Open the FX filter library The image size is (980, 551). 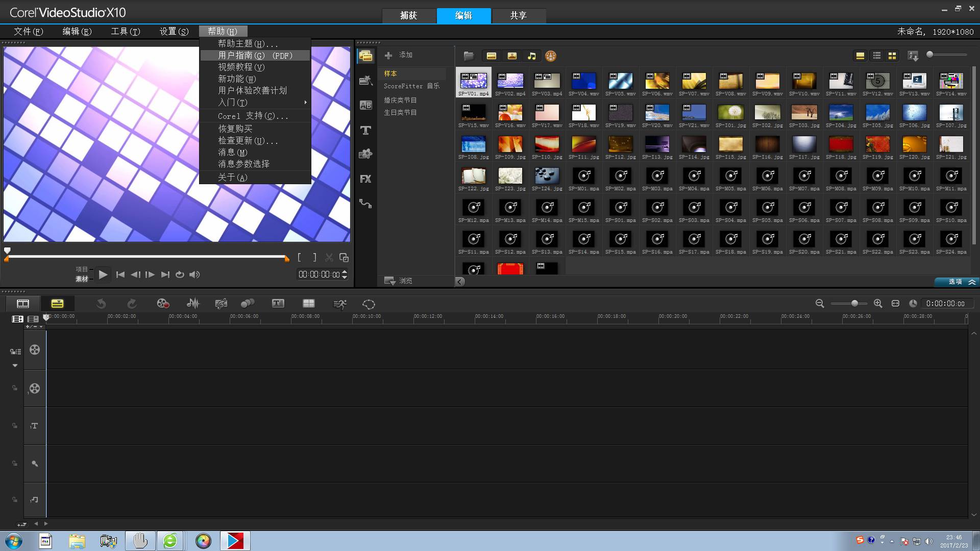coord(365,179)
